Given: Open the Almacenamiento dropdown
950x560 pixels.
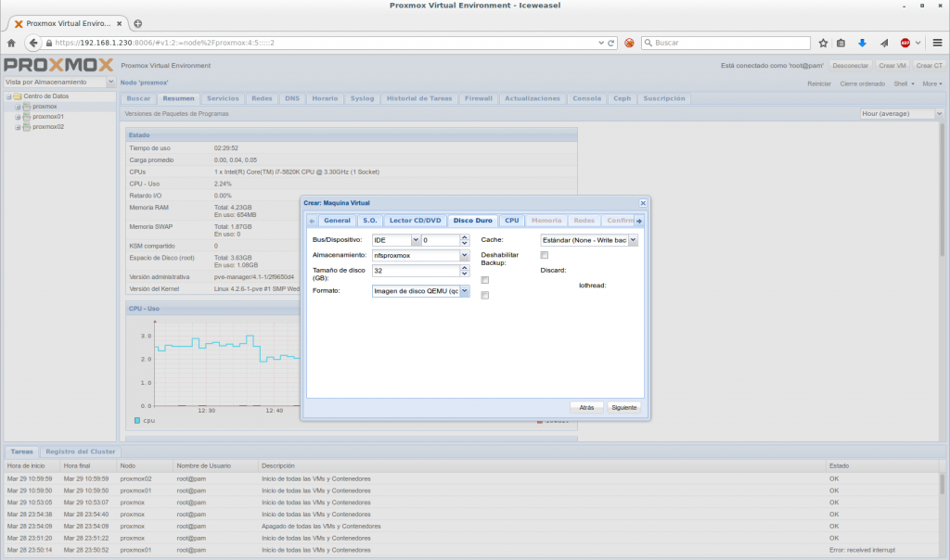Looking at the screenshot, I should tap(464, 255).
